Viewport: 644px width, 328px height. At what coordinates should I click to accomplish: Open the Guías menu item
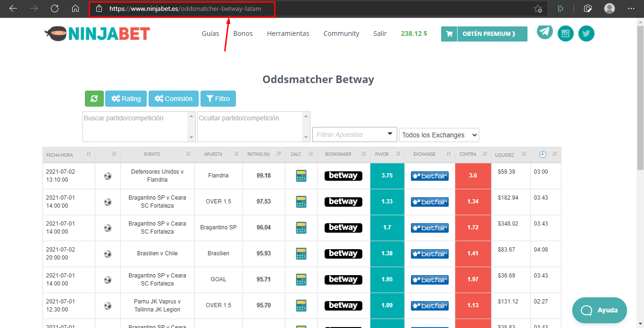210,34
